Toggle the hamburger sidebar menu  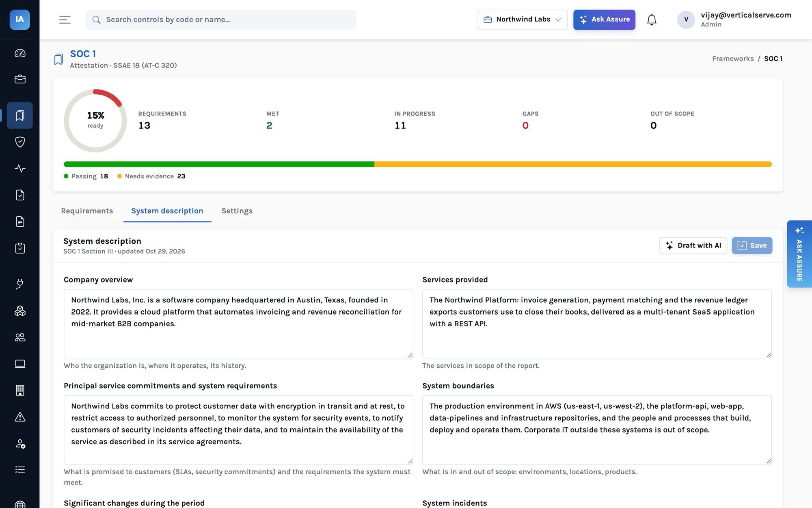pos(65,20)
